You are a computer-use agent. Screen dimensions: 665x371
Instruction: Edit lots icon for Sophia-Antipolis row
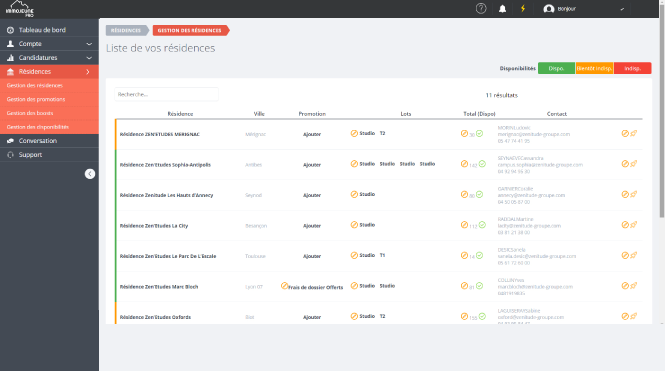click(354, 164)
